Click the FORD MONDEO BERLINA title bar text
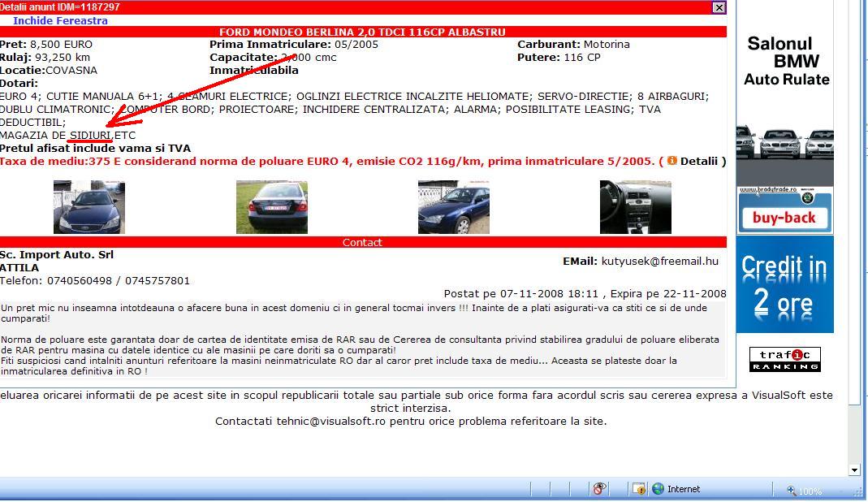 click(362, 32)
